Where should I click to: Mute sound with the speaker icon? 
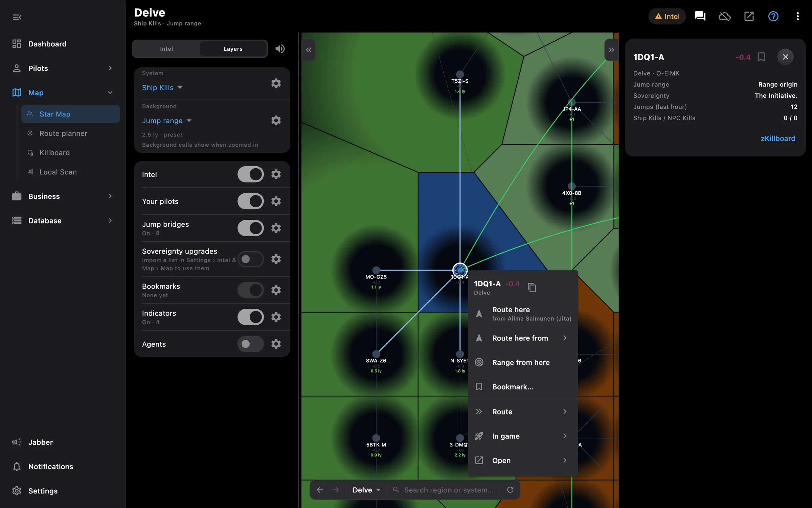pos(280,49)
